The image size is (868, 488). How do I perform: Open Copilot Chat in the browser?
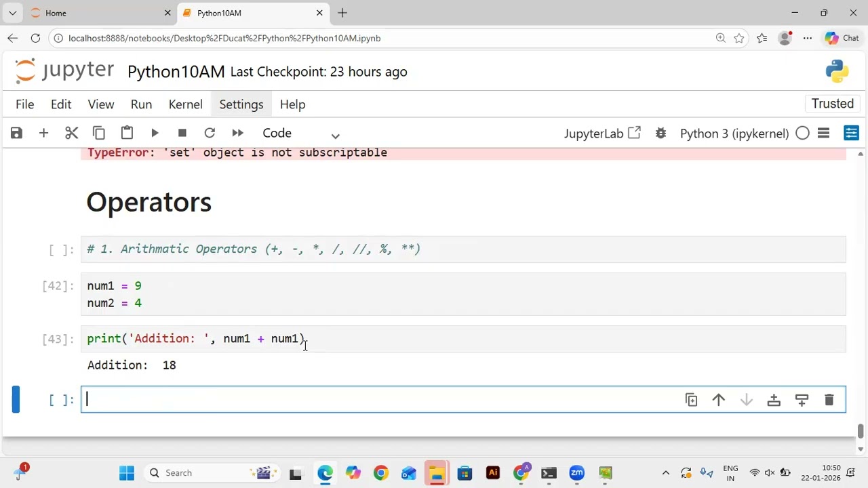842,38
